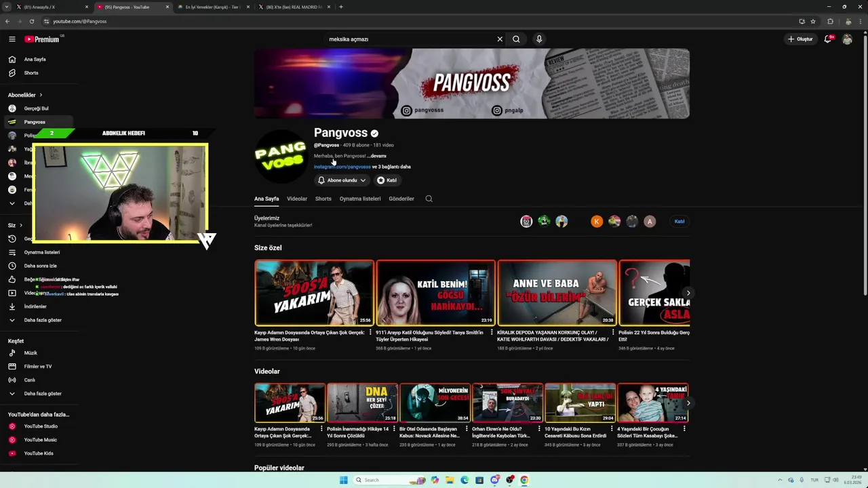The width and height of the screenshot is (868, 488).
Task: Bookmark this page with the star icon
Action: [813, 21]
